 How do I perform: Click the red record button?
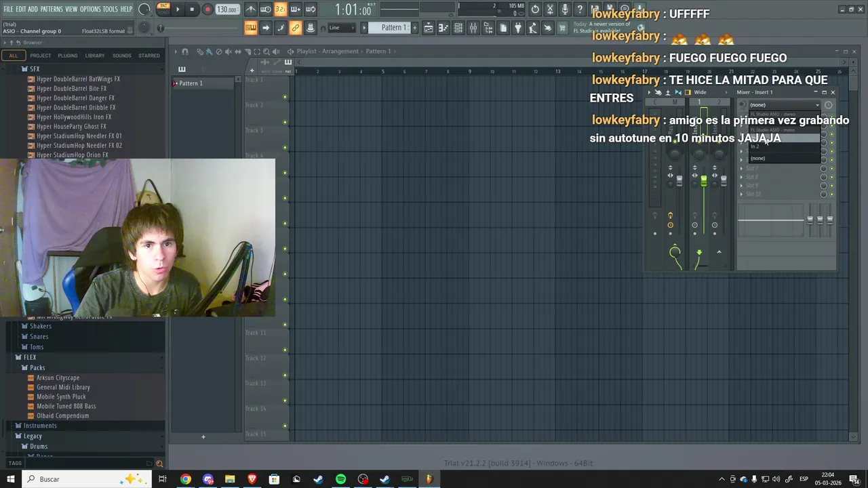click(x=208, y=9)
